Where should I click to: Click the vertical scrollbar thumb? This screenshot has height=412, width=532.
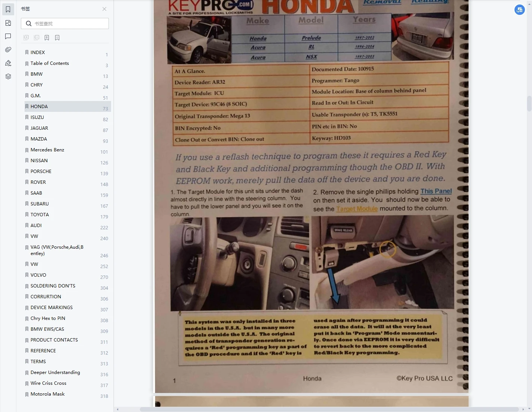coord(529,104)
